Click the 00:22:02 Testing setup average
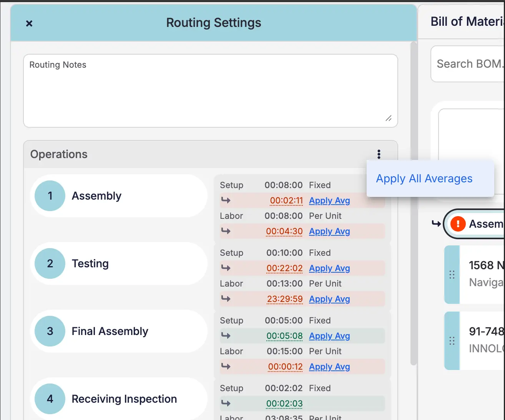Screen dimensions: 505x420 (x=284, y=268)
